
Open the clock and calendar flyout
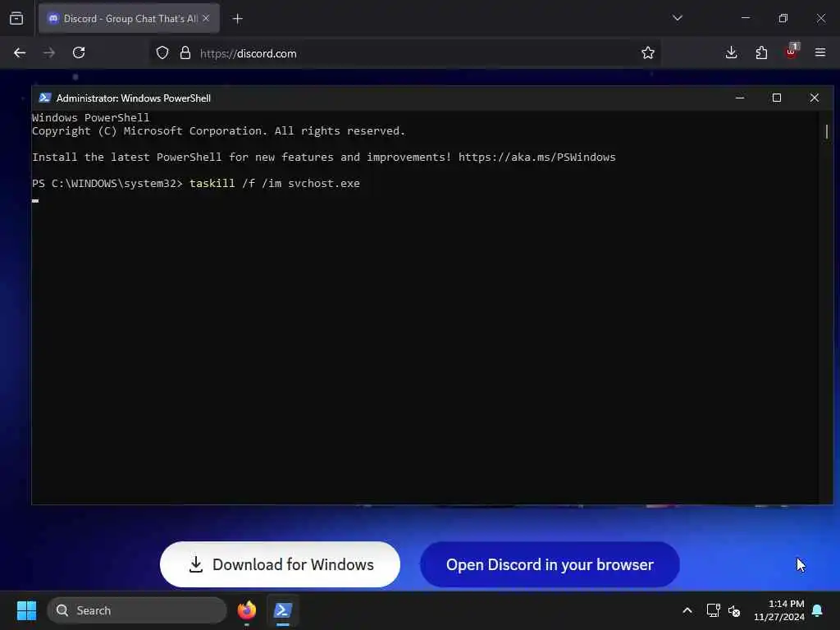coord(779,610)
